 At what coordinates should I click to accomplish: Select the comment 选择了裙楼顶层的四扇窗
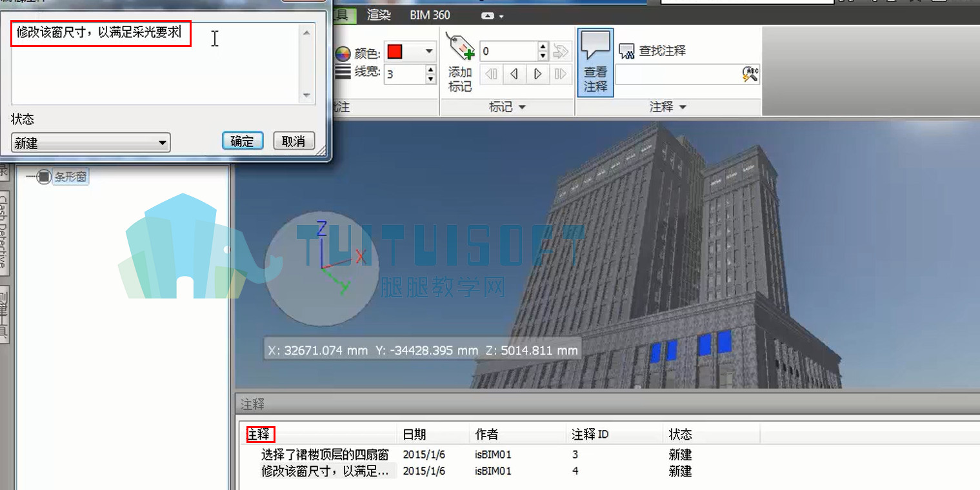(326, 455)
